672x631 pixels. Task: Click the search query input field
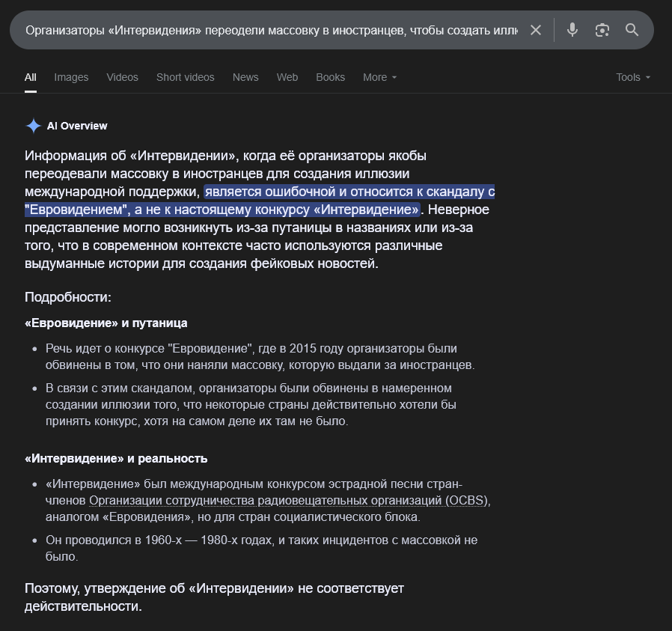coord(272,31)
